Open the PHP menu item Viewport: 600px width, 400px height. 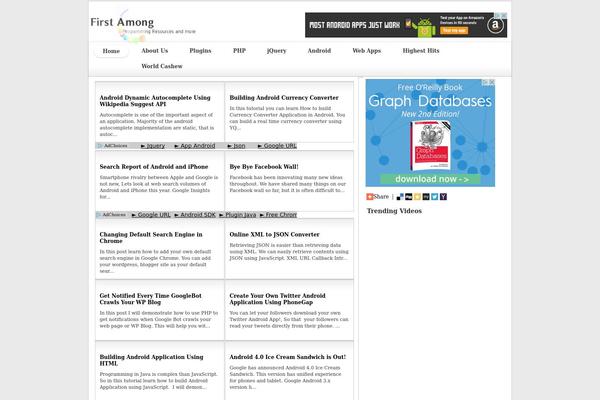coord(239,51)
